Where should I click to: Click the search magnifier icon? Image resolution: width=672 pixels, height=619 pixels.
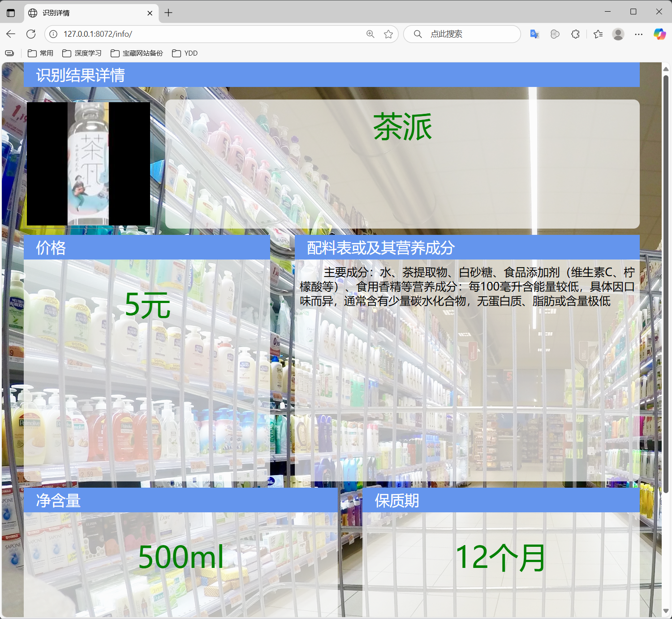[x=418, y=34]
